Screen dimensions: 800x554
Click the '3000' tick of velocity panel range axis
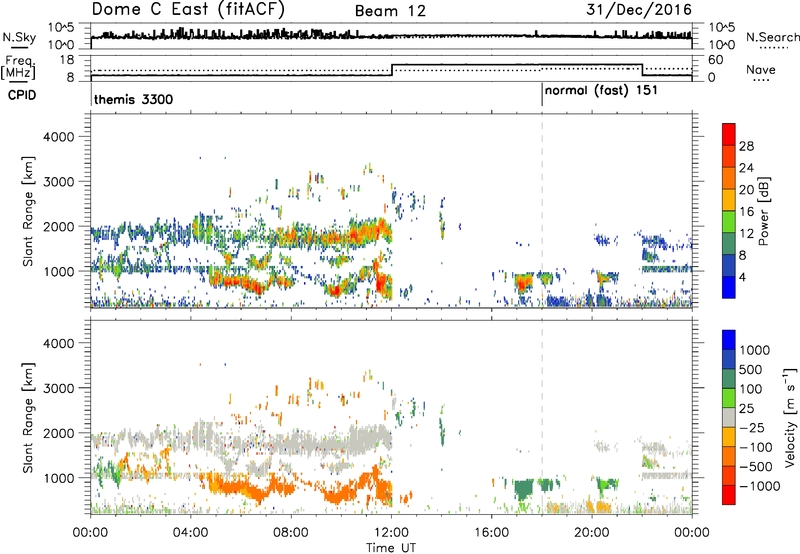(59, 388)
